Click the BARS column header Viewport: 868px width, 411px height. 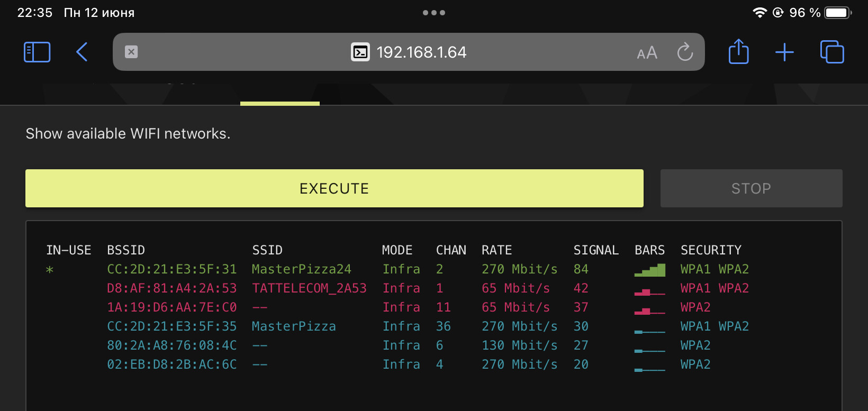649,250
